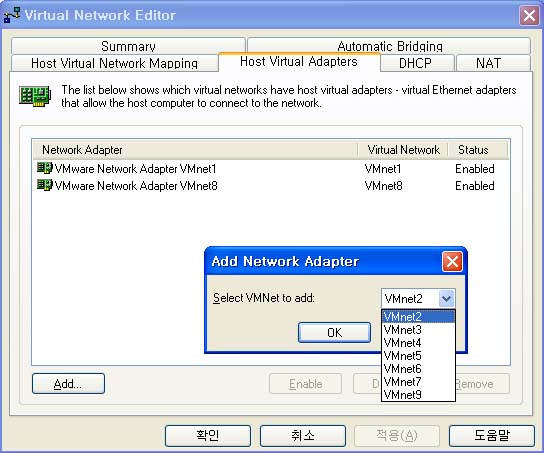Choose VMnet9 from the dropdown list
544x453 pixels.
(418, 395)
